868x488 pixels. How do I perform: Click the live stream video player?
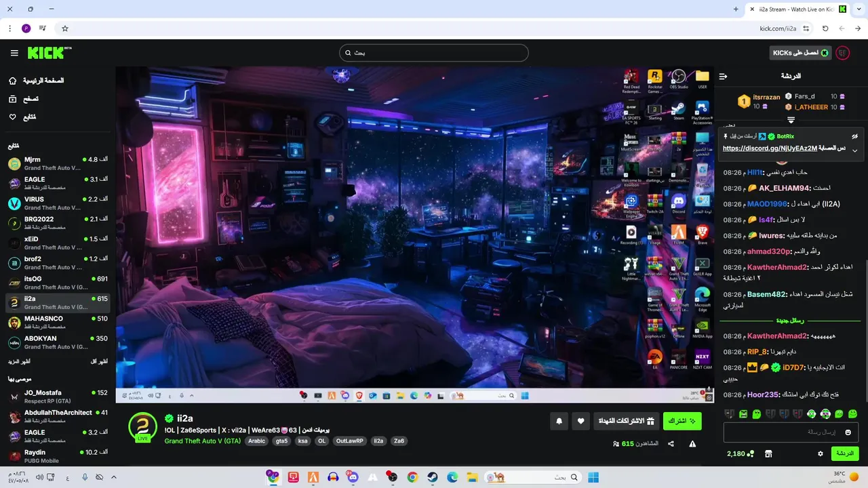pyautogui.click(x=415, y=235)
